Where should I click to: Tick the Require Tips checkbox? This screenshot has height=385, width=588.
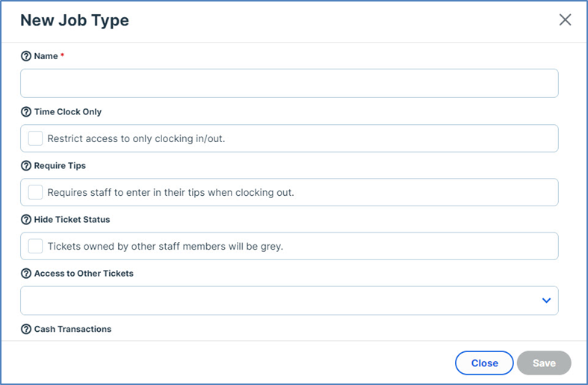[x=35, y=192]
